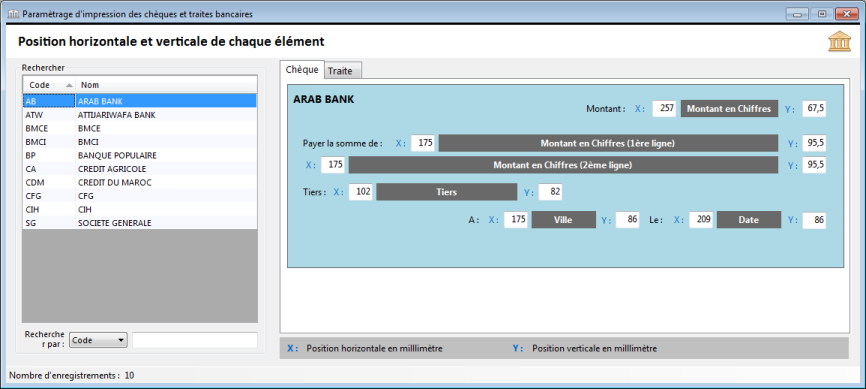Select the Chèque tab
The image size is (866, 389).
pyautogui.click(x=302, y=69)
